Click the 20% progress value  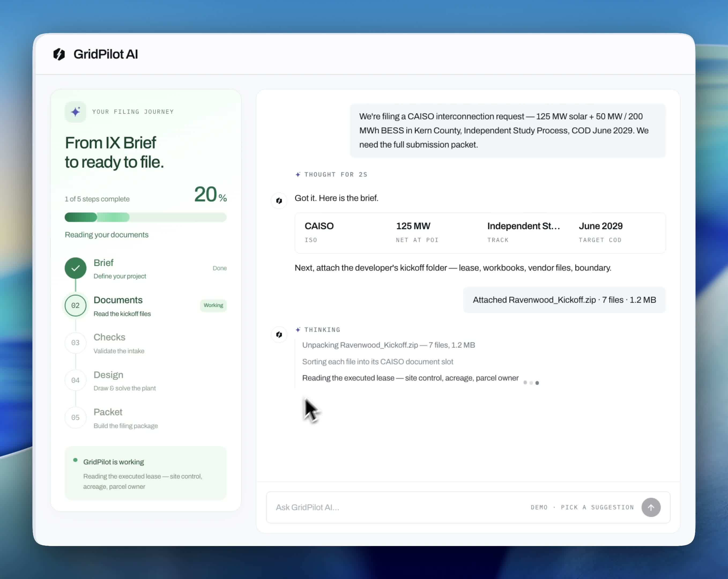tap(210, 194)
